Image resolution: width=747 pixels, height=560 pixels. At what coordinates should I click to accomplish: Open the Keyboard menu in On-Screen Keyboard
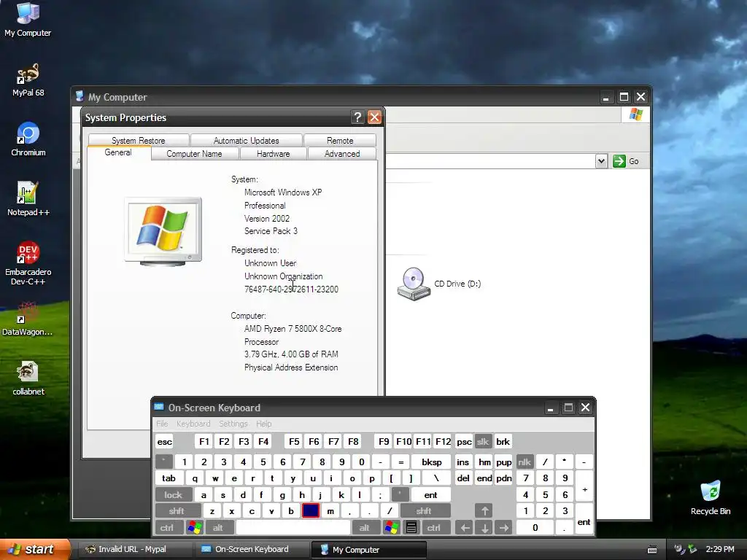pyautogui.click(x=193, y=424)
